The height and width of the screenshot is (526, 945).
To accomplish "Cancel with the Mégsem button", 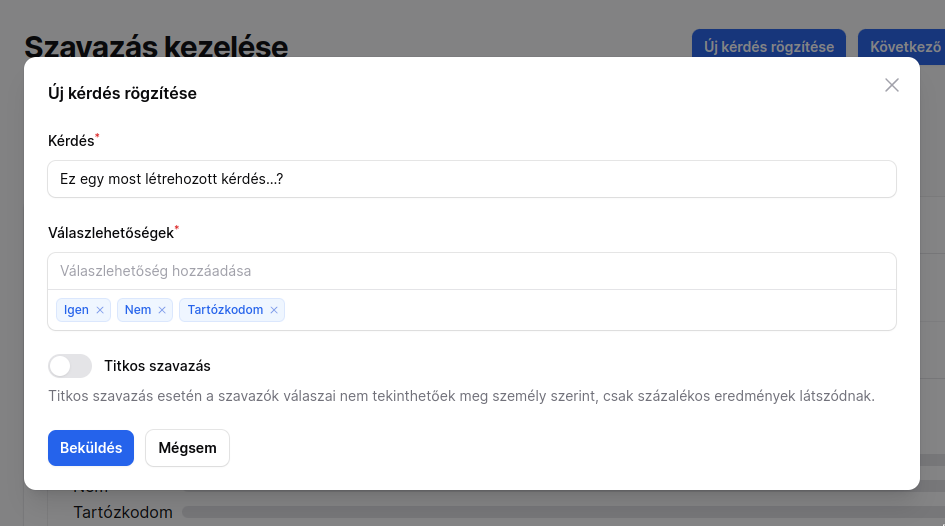I will click(187, 448).
